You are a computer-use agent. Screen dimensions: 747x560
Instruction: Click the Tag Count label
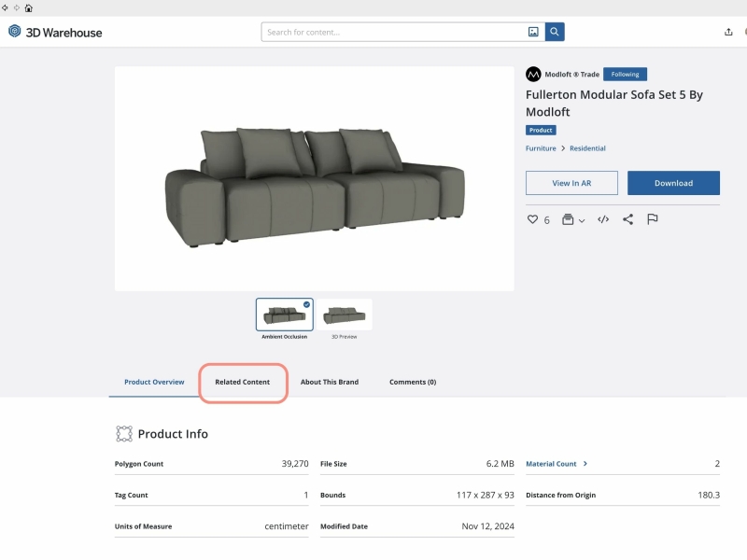pyautogui.click(x=131, y=496)
